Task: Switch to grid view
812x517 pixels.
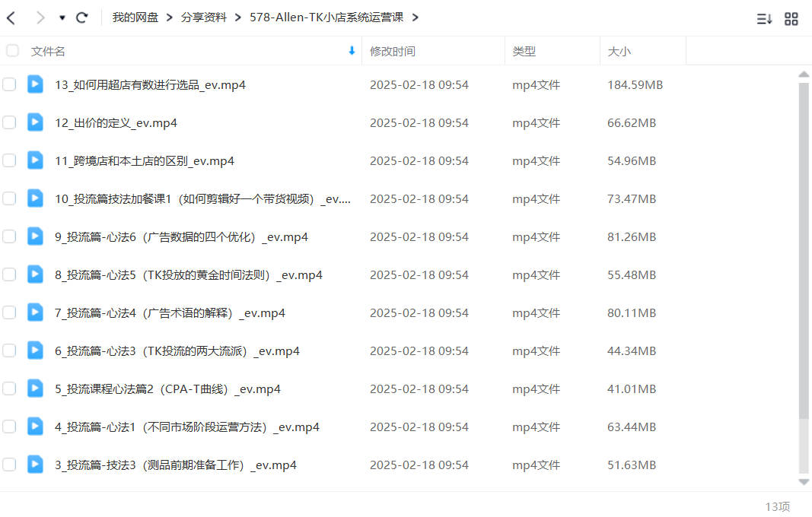Action: pos(791,19)
